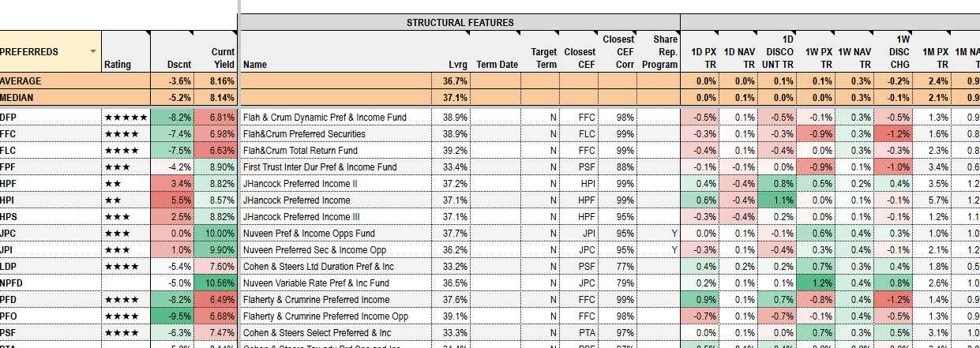
Task: Click the Name column header
Action: [x=256, y=65]
